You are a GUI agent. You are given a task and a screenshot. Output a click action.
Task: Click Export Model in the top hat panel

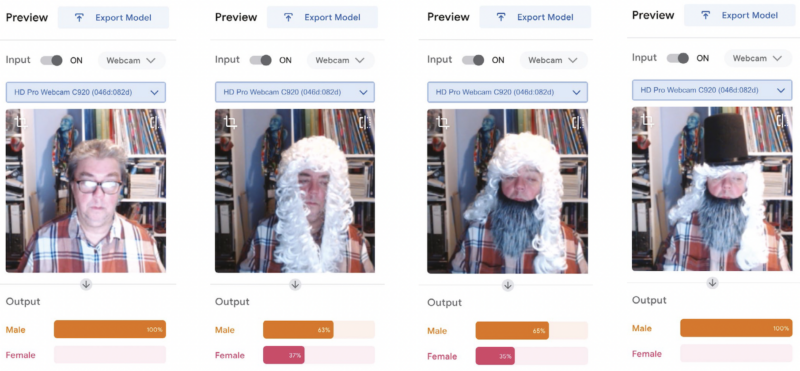tap(739, 15)
